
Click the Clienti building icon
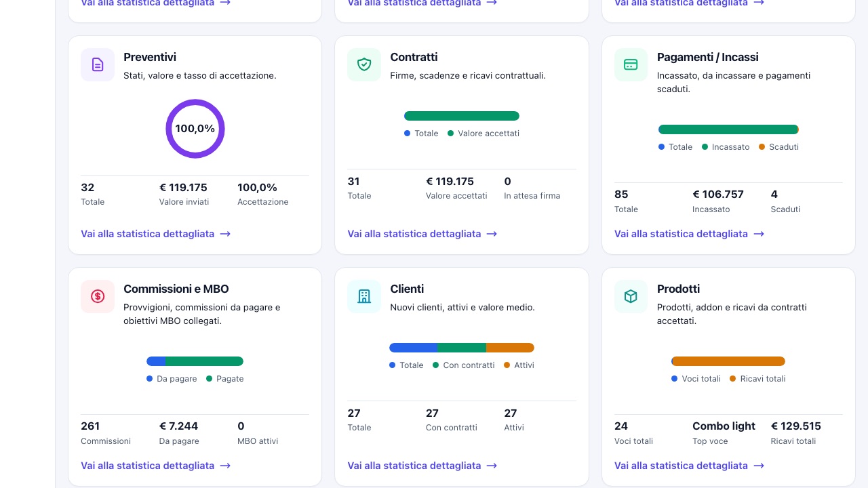click(x=364, y=296)
